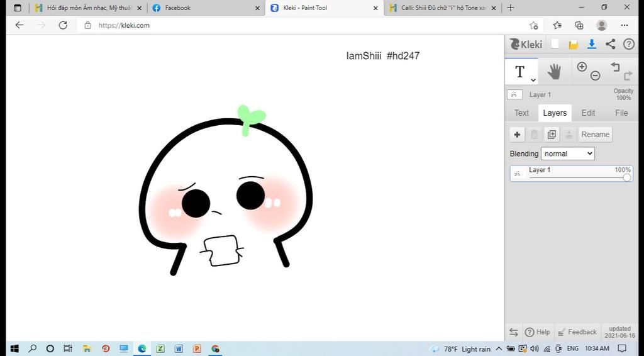Open the Kleki share icon
Viewport: 644px width, 356px height.
tap(610, 44)
